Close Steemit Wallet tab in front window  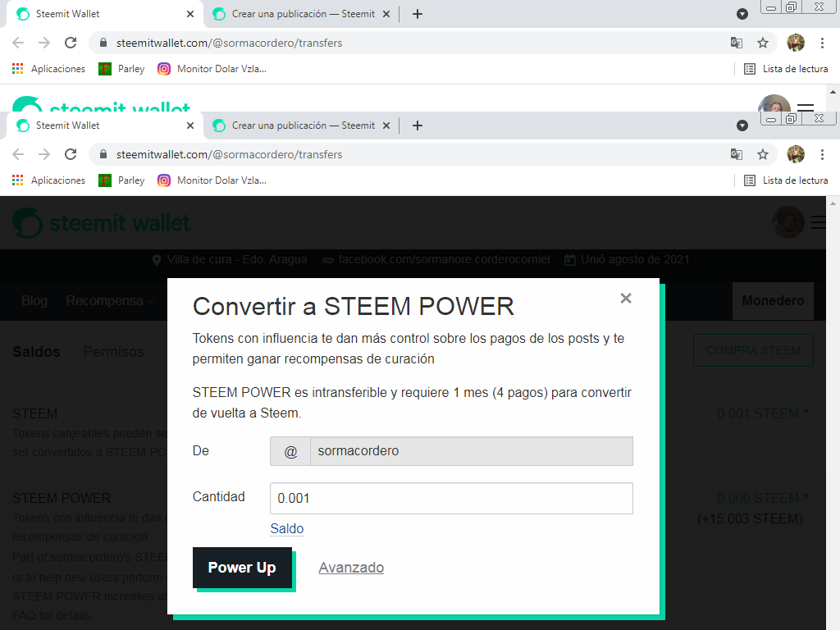point(190,126)
